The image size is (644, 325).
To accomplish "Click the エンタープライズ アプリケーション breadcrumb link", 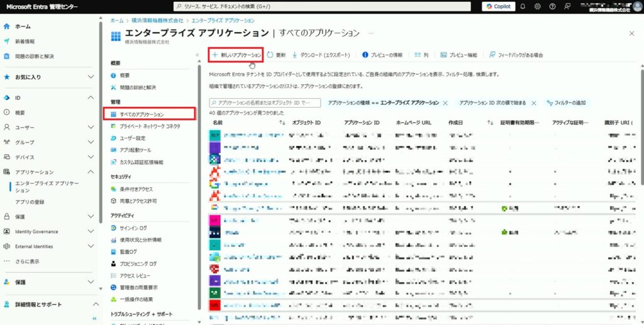I will (x=223, y=20).
